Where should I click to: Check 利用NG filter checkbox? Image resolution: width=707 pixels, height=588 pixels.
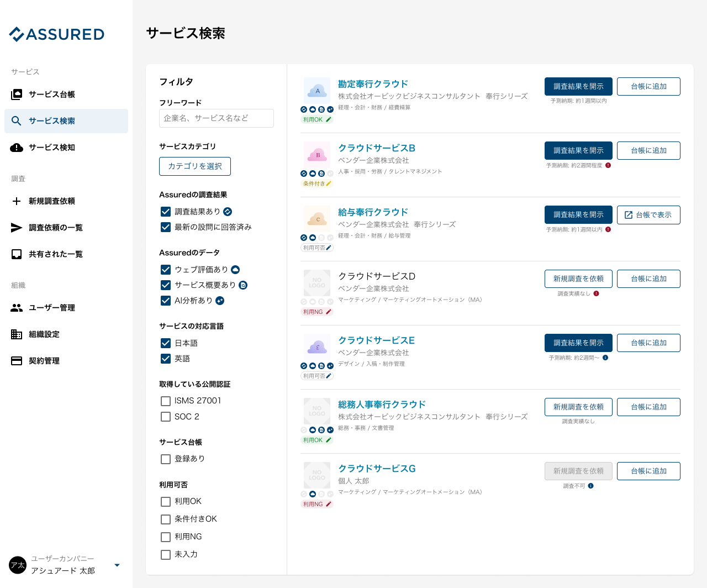[x=166, y=537]
